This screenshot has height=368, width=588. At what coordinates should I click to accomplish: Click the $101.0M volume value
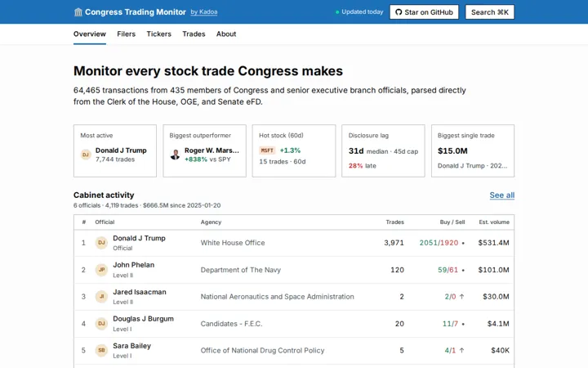[493, 270]
